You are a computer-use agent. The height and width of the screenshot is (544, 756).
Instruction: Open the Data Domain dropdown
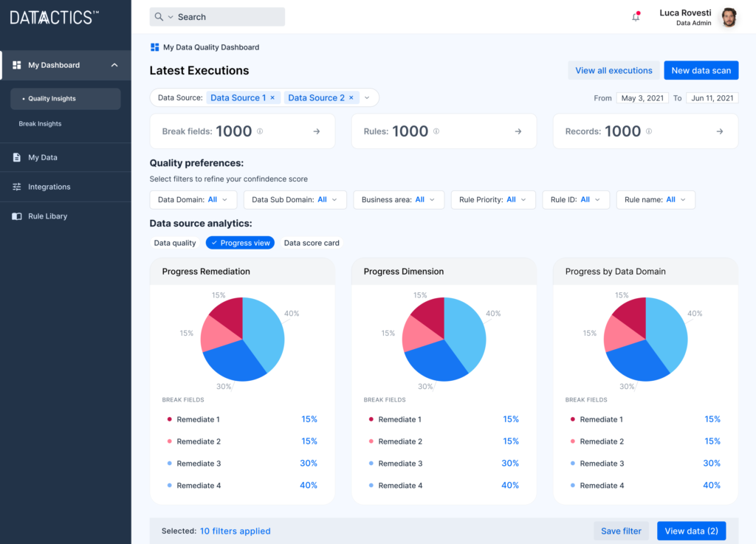point(193,199)
